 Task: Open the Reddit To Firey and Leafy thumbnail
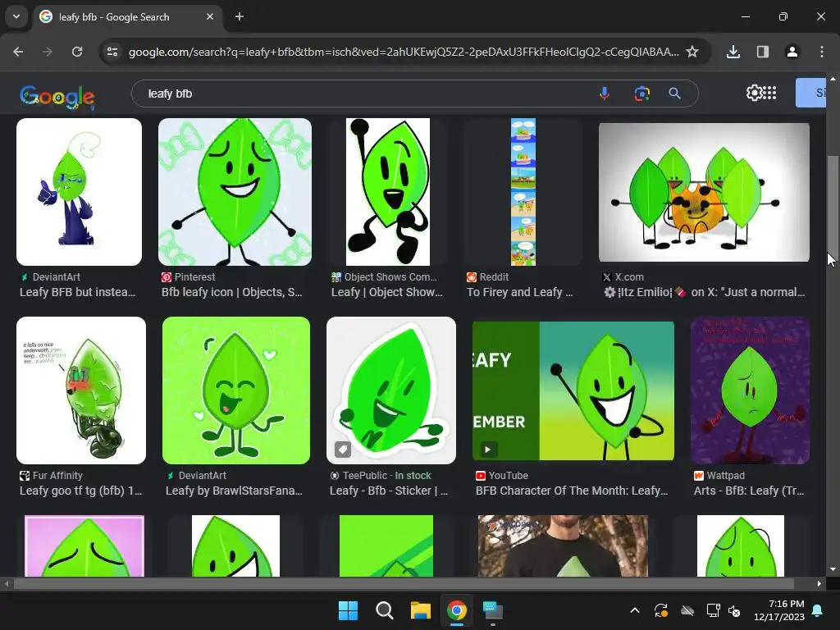523,192
